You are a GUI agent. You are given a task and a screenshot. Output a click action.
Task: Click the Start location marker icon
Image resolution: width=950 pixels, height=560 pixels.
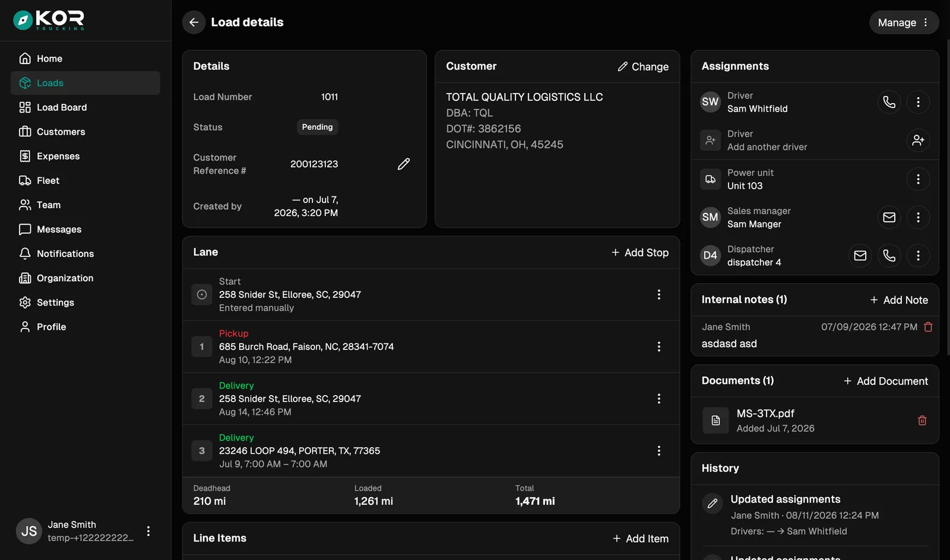[x=202, y=295]
